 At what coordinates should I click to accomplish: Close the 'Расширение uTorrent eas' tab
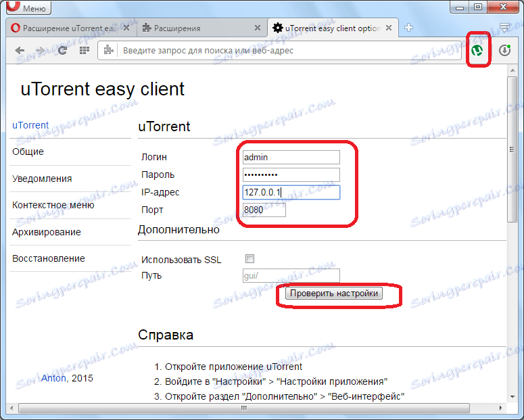point(126,28)
